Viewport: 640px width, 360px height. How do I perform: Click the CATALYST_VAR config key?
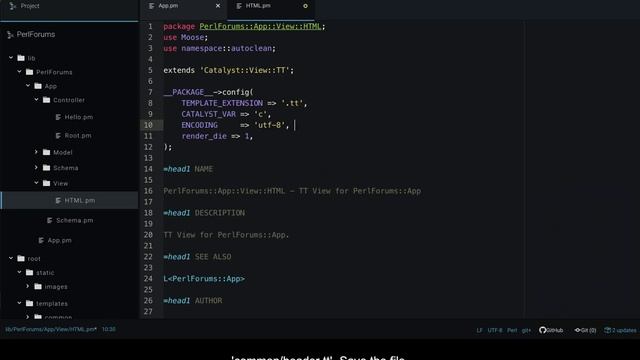point(209,114)
